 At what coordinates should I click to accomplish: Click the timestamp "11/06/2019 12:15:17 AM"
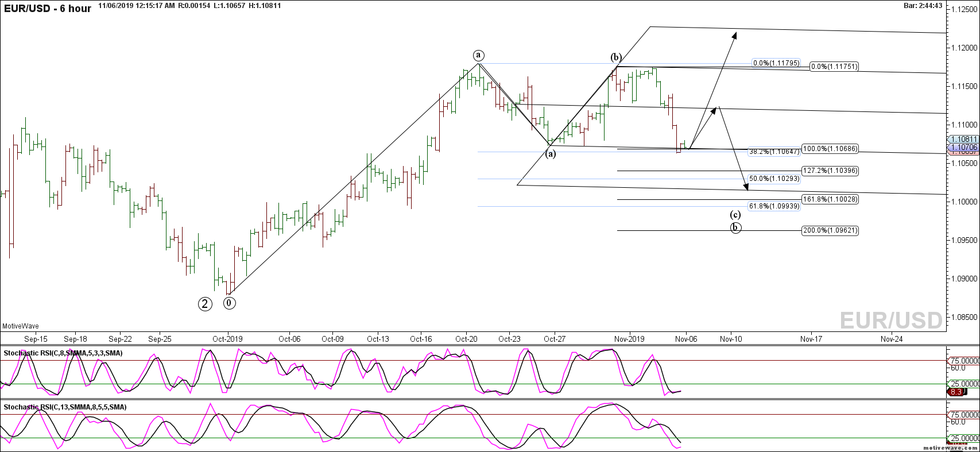point(137,5)
